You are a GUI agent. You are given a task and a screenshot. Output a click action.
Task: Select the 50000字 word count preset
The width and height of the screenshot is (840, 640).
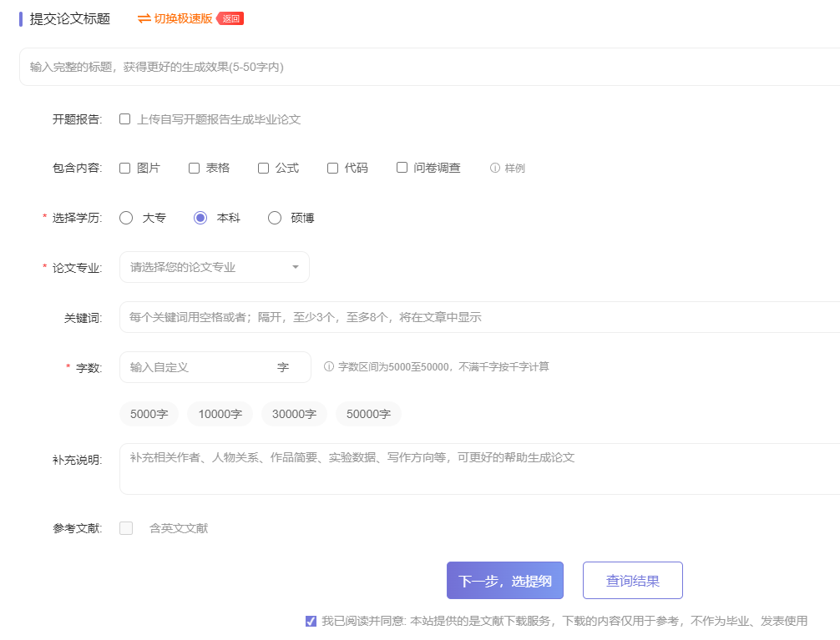(367, 413)
